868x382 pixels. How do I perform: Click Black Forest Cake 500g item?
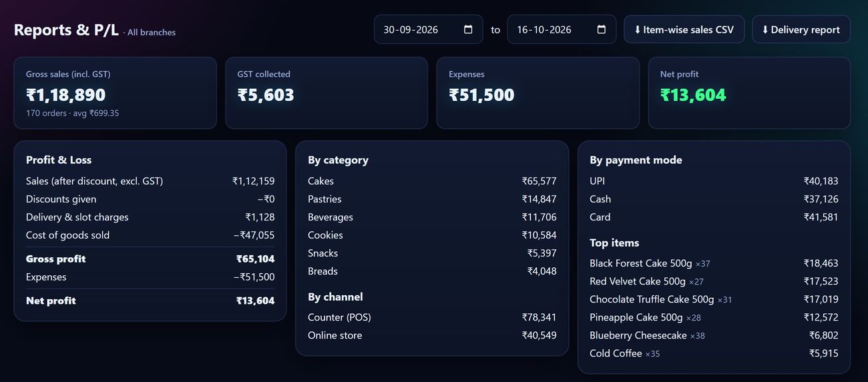point(641,263)
